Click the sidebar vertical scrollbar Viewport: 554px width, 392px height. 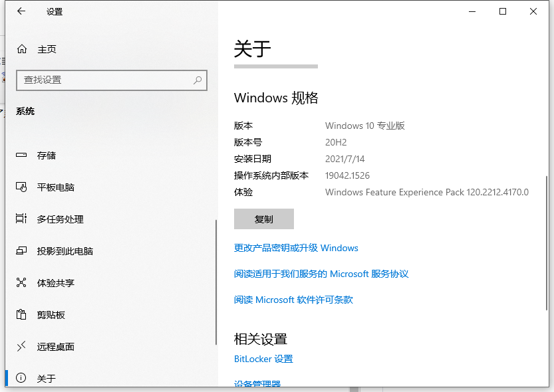point(215,282)
